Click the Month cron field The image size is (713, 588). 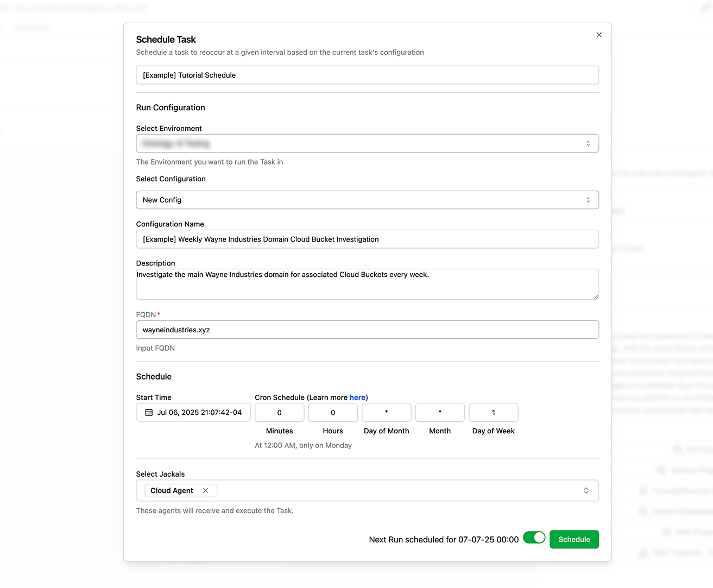[440, 413]
